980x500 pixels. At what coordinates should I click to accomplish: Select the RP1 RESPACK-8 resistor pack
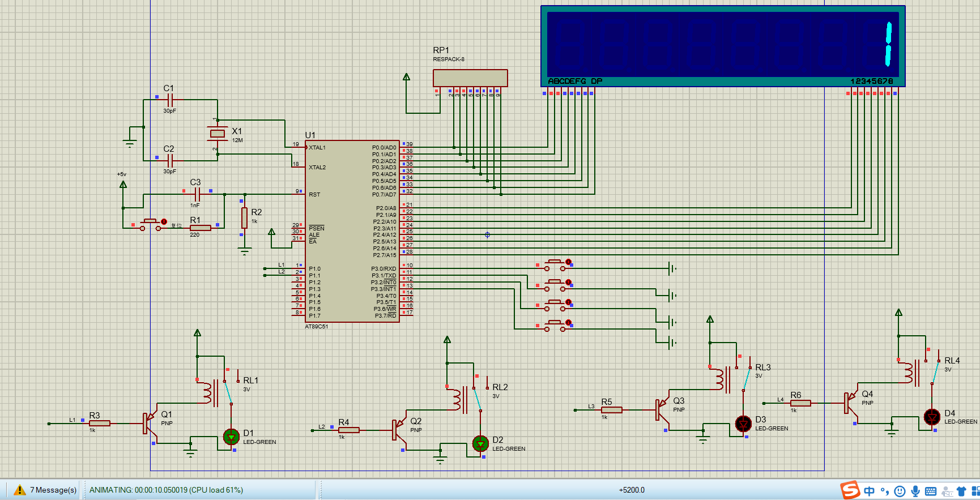pyautogui.click(x=470, y=78)
